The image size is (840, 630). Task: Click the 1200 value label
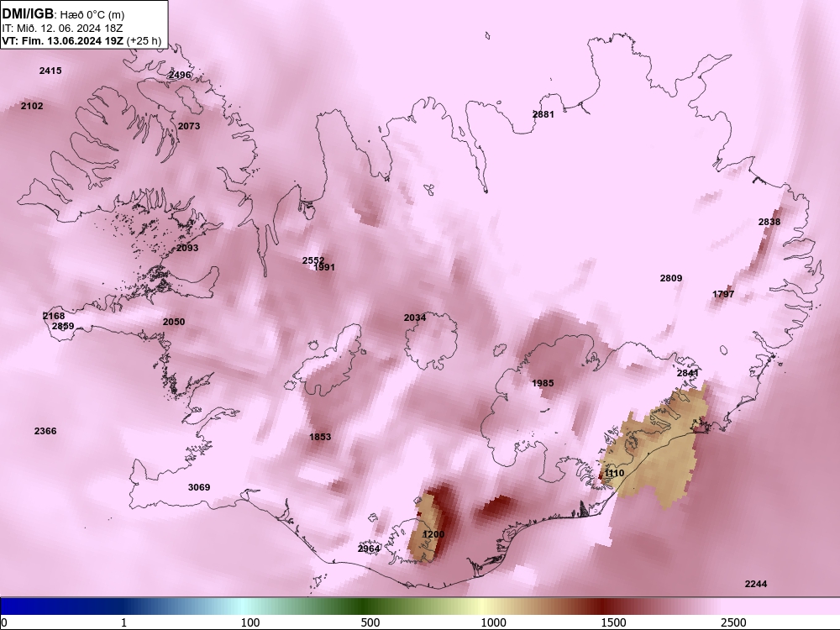433,534
